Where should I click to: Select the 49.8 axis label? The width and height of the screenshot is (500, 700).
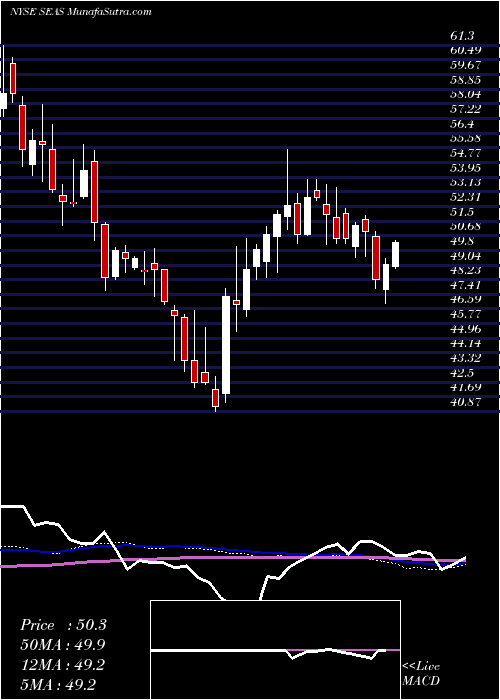point(462,242)
